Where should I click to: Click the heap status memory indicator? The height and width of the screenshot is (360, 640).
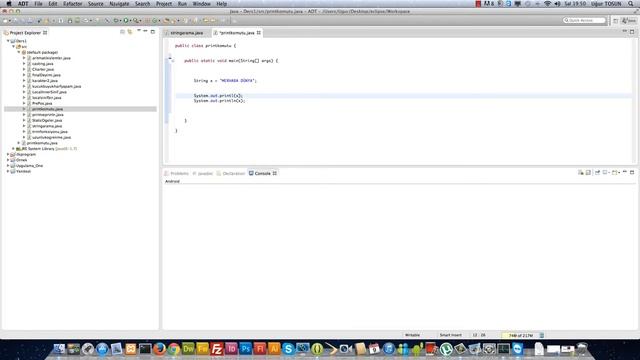click(x=520, y=336)
